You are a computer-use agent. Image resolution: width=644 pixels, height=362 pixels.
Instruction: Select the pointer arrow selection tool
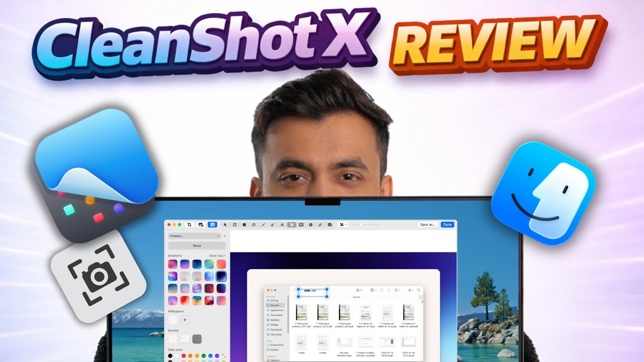pyautogui.click(x=225, y=224)
